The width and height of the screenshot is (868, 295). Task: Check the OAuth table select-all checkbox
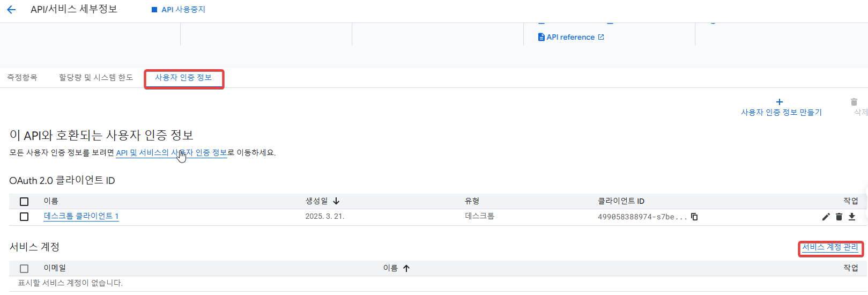click(x=24, y=202)
